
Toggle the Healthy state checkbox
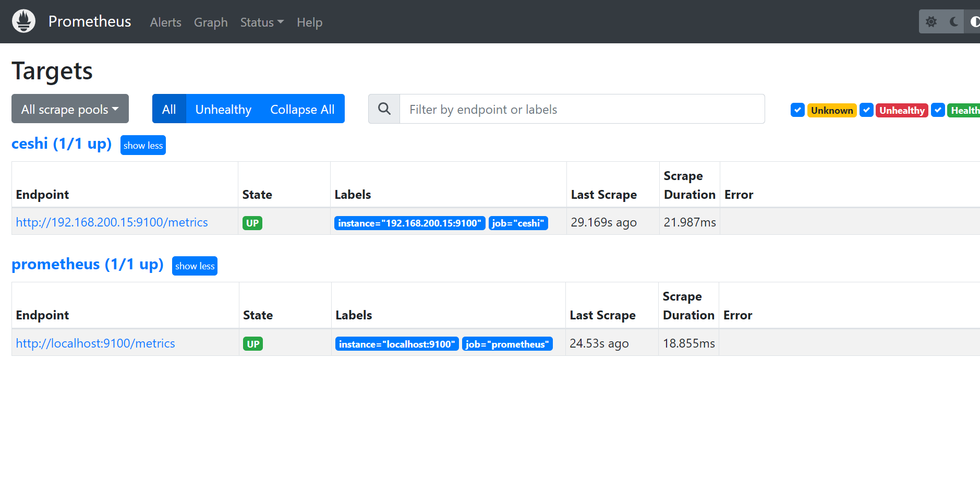(938, 110)
